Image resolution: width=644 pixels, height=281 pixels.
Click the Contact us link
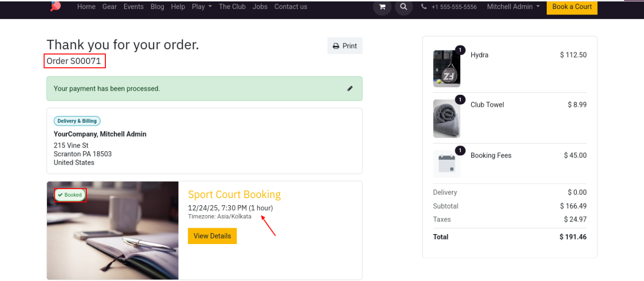[x=291, y=6]
